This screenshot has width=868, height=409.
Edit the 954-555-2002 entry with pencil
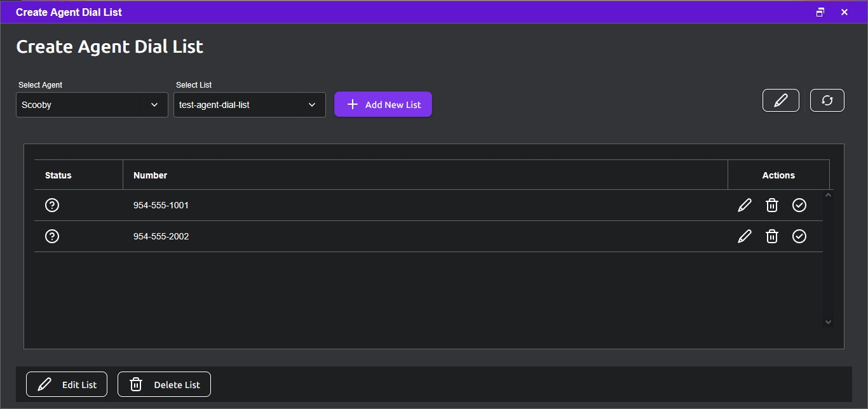[x=745, y=236]
